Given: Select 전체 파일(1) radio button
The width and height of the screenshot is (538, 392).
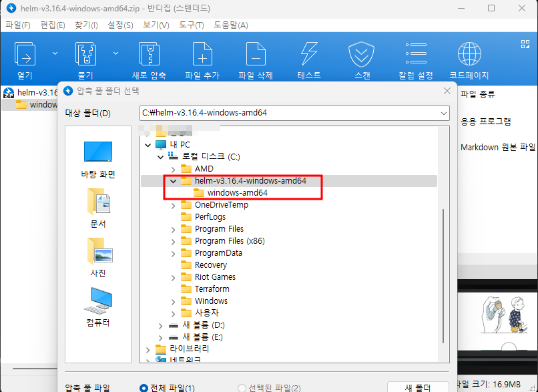Looking at the screenshot, I should pos(144,388).
